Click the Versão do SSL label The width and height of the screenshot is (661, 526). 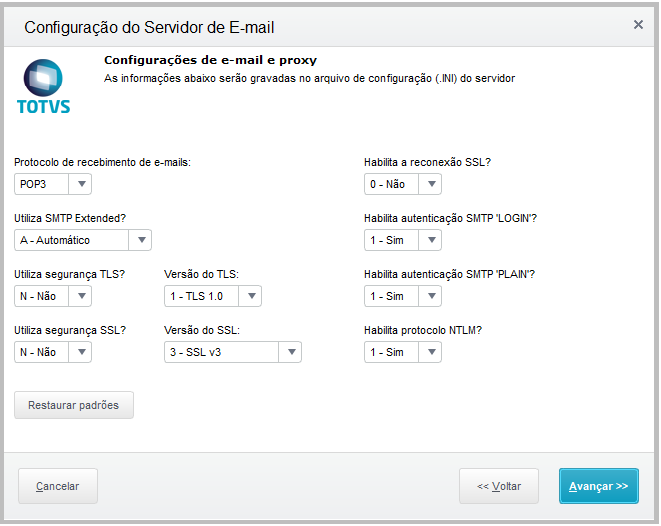click(201, 330)
